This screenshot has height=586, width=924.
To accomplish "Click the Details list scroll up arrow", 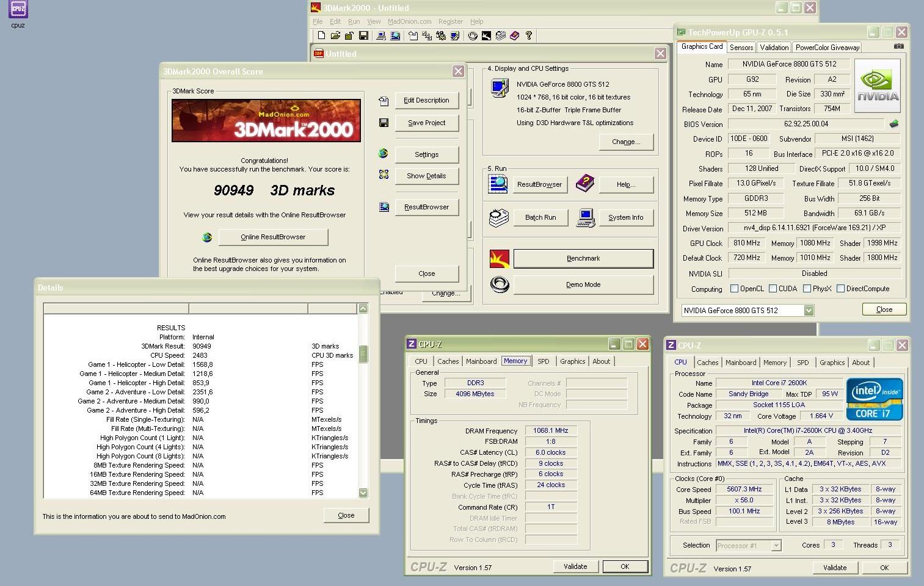I will click(x=363, y=309).
